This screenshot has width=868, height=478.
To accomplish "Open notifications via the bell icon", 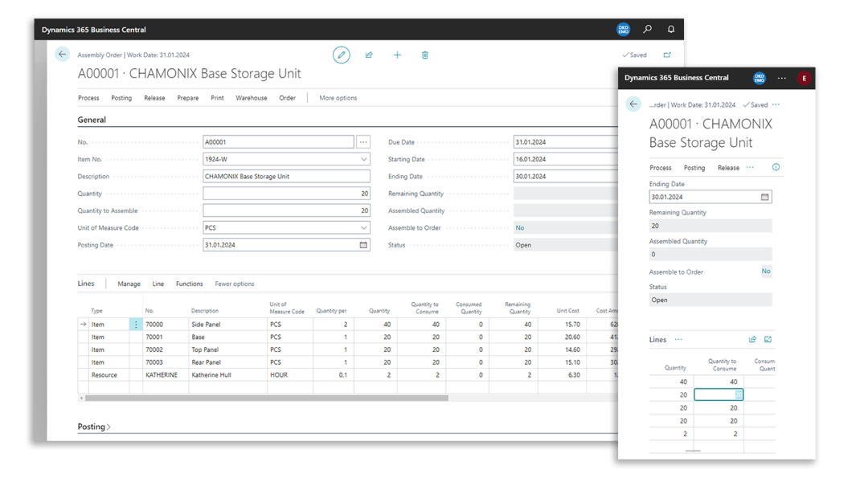I will [671, 30].
